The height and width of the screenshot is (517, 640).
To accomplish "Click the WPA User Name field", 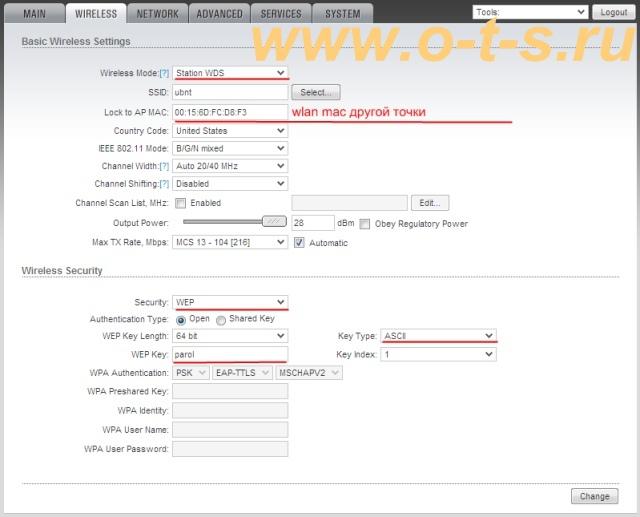I will pyautogui.click(x=230, y=430).
